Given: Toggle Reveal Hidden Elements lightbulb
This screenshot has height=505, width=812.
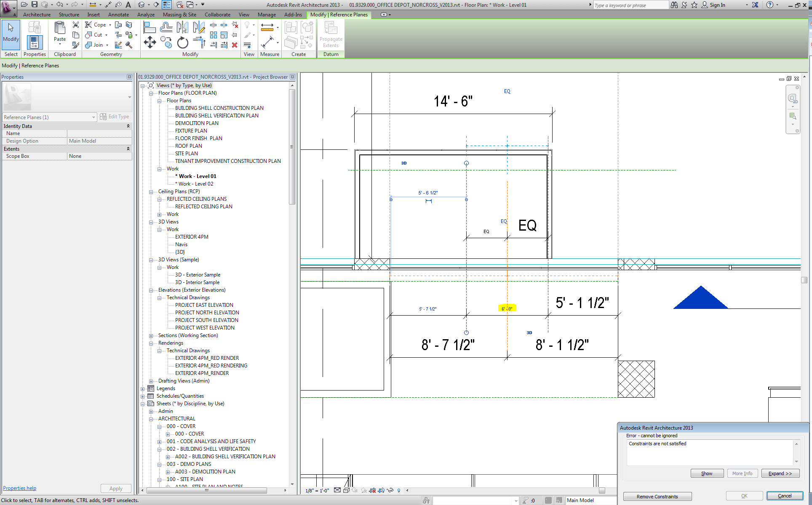Looking at the screenshot, I should click(x=399, y=490).
